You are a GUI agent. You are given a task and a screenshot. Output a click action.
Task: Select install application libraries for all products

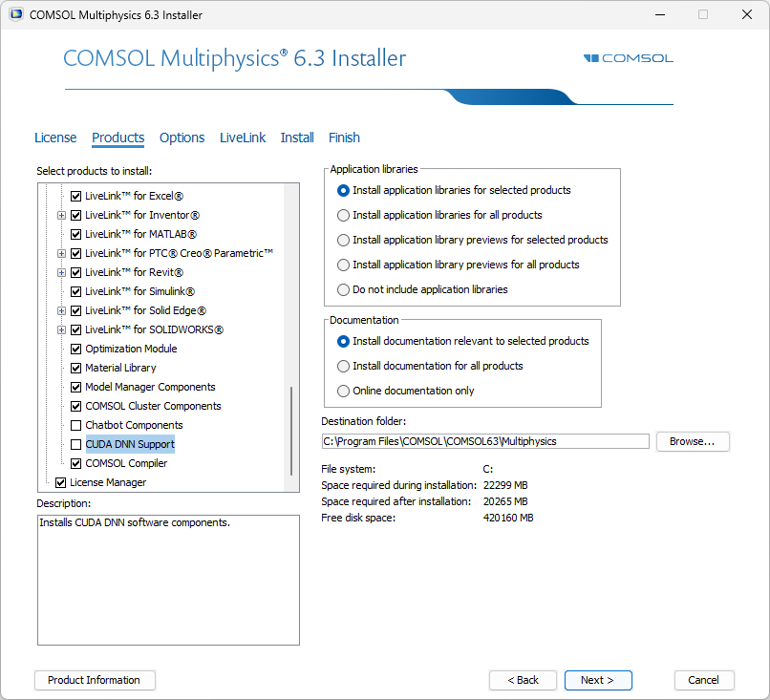point(343,216)
